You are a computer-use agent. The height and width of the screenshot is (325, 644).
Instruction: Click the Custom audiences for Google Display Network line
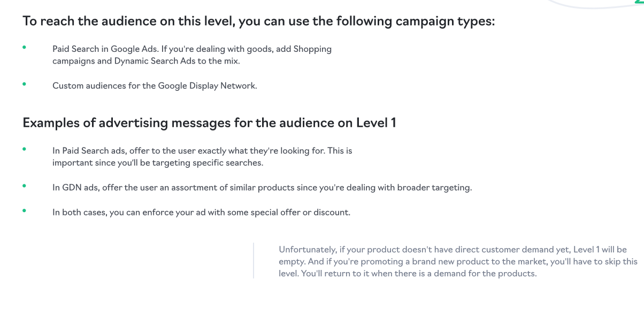[x=155, y=86]
